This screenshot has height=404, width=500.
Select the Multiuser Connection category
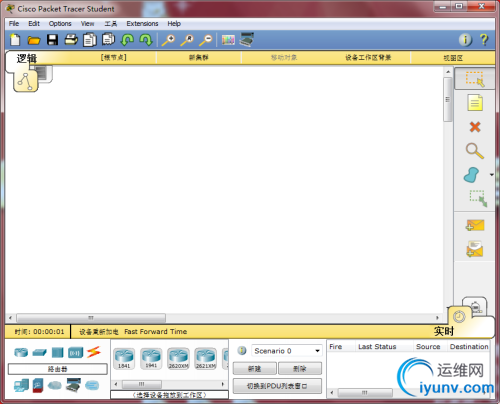click(92, 386)
